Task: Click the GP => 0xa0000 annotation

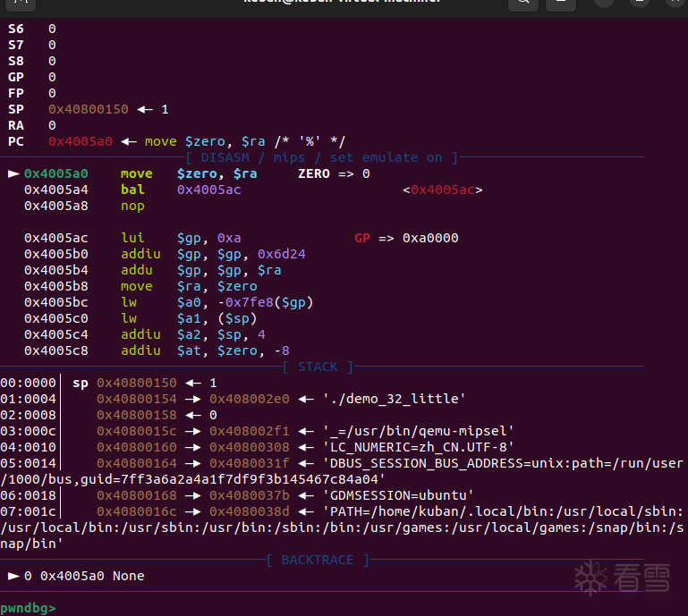Action: [406, 238]
